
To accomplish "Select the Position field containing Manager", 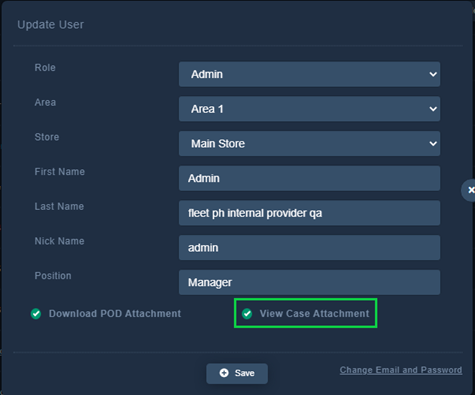I will [309, 282].
